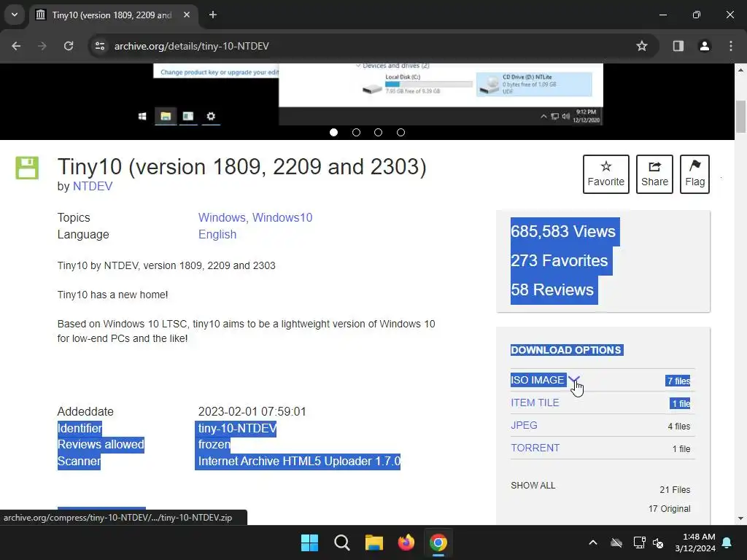The height and width of the screenshot is (560, 747).
Task: Click the 17 Original files link
Action: click(669, 508)
